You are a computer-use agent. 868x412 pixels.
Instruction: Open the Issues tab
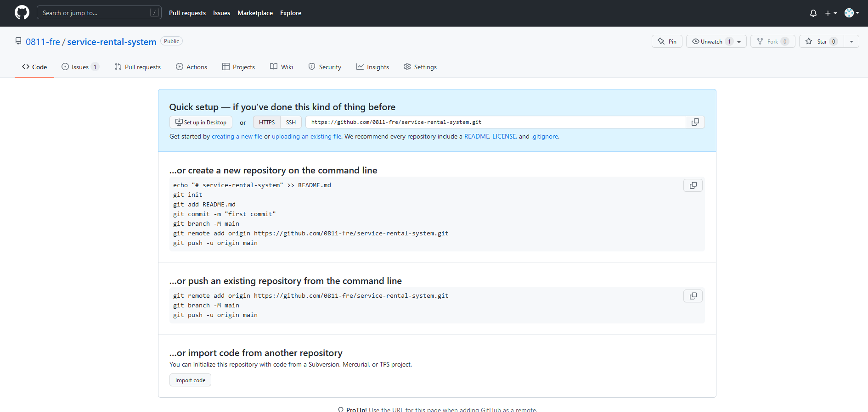point(80,67)
